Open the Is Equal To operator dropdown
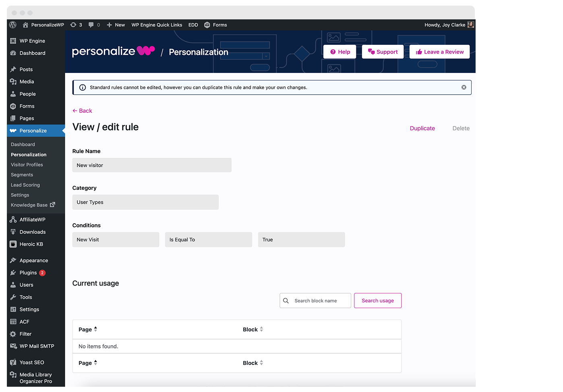This screenshot has height=392, width=563. click(208, 239)
